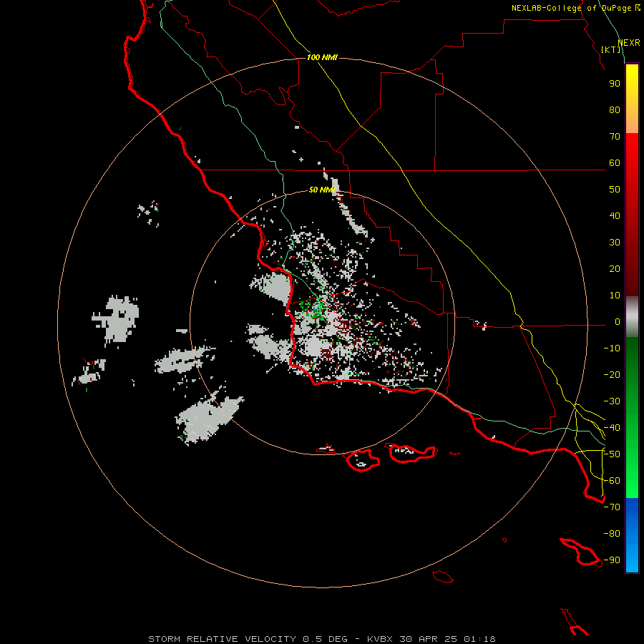The image size is (644, 644).
Task: Click the 60 value on the velocity scale
Action: point(615,163)
